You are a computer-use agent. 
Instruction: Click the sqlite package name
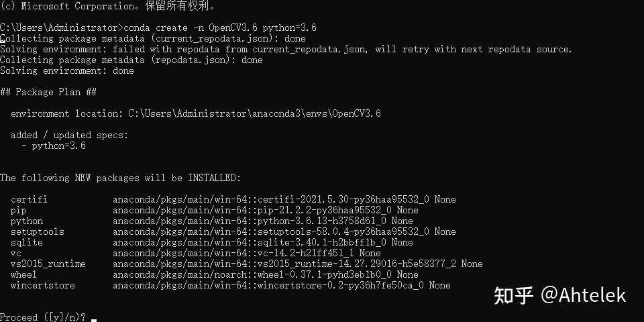pyautogui.click(x=27, y=242)
